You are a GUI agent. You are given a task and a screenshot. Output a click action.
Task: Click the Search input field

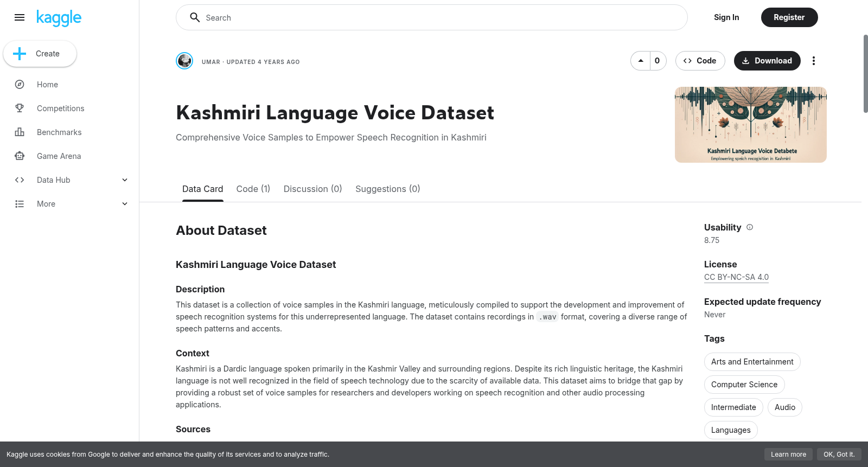(432, 17)
